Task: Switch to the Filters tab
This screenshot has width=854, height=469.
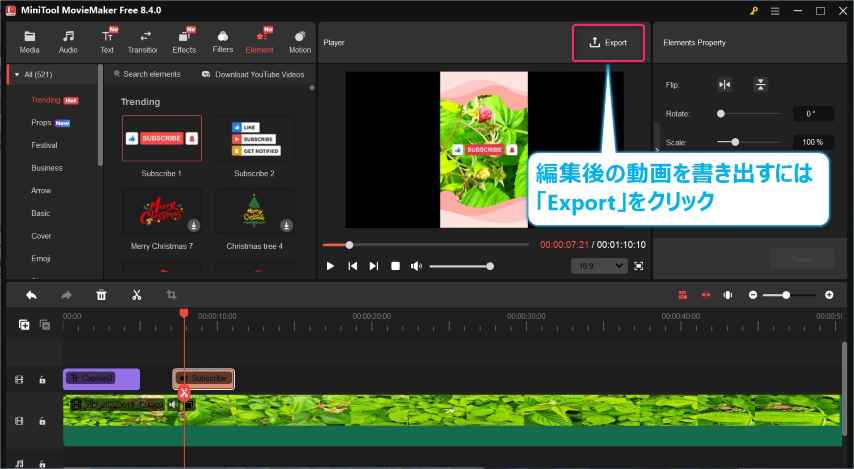Action: 222,41
